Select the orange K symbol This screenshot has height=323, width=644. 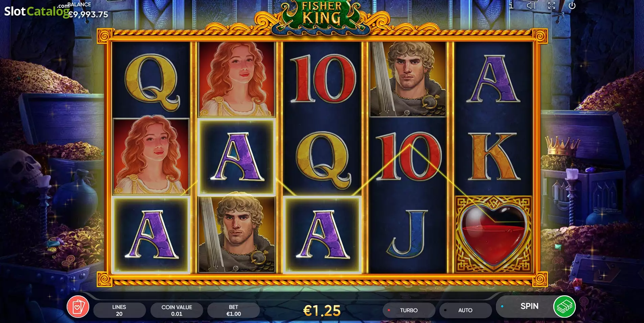coord(493,156)
